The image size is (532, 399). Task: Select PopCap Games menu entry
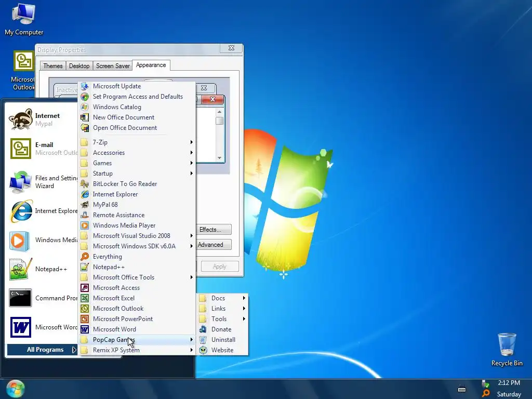[137, 340]
